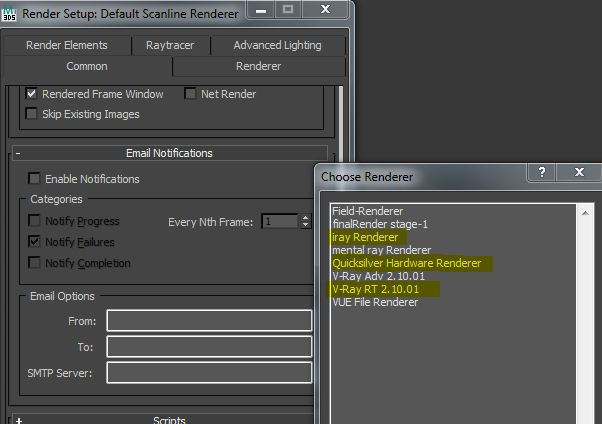
Task: Click the To email input field
Action: tap(209, 347)
